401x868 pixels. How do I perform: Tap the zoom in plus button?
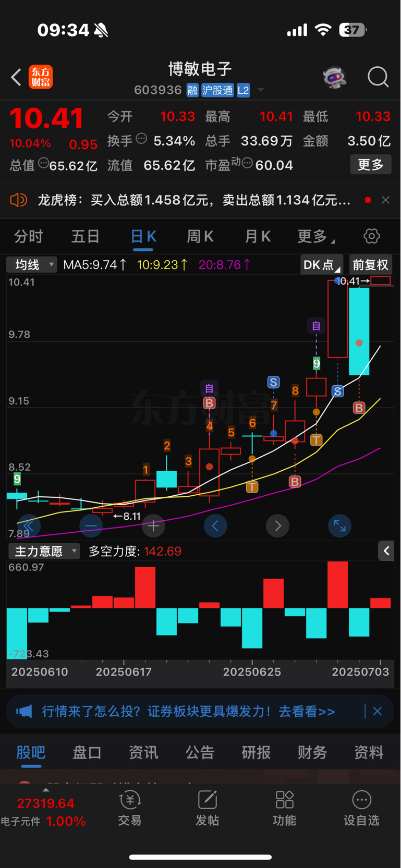153,526
